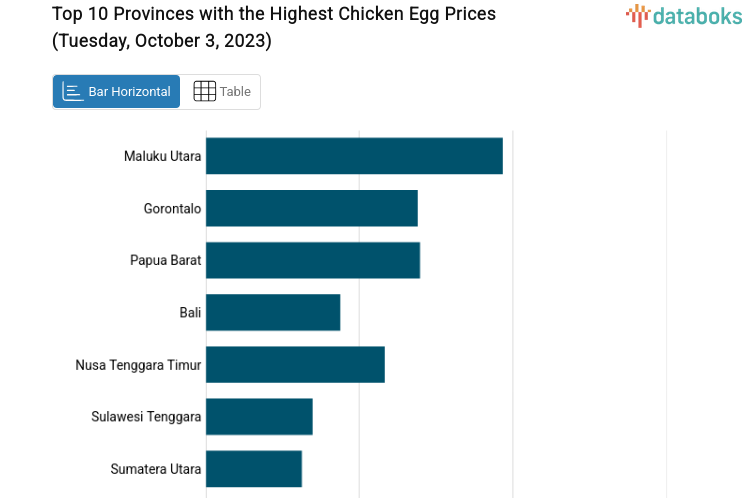Click the bar chart icon in Bar Horizontal
The image size is (753, 498).
[x=72, y=91]
